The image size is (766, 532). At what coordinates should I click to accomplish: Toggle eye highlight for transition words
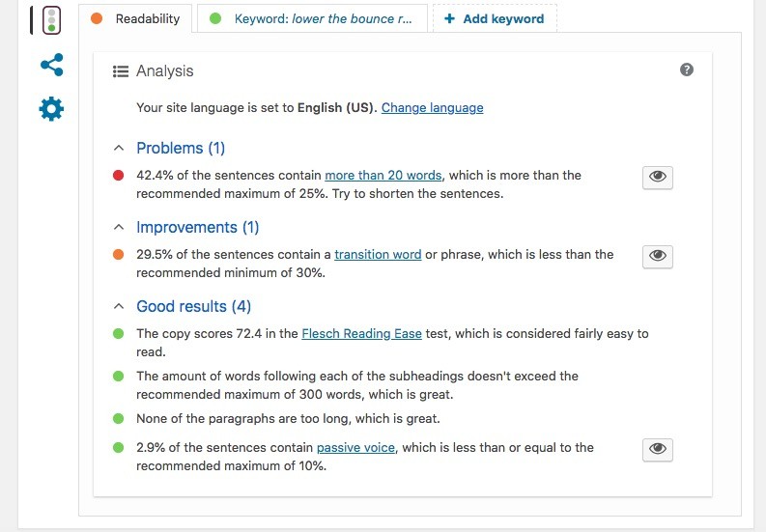(658, 256)
